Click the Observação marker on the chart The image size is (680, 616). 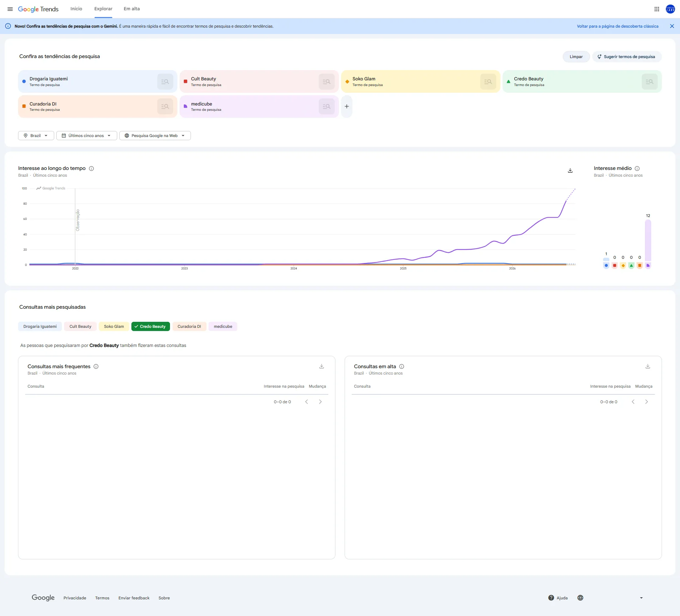click(78, 220)
